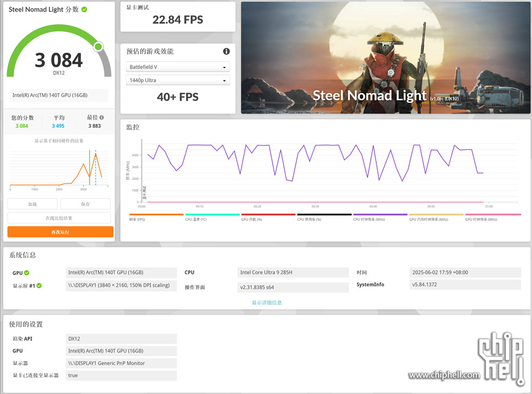Click the interface version v2.31.8385 s64 field
The image size is (532, 394).
click(x=293, y=287)
